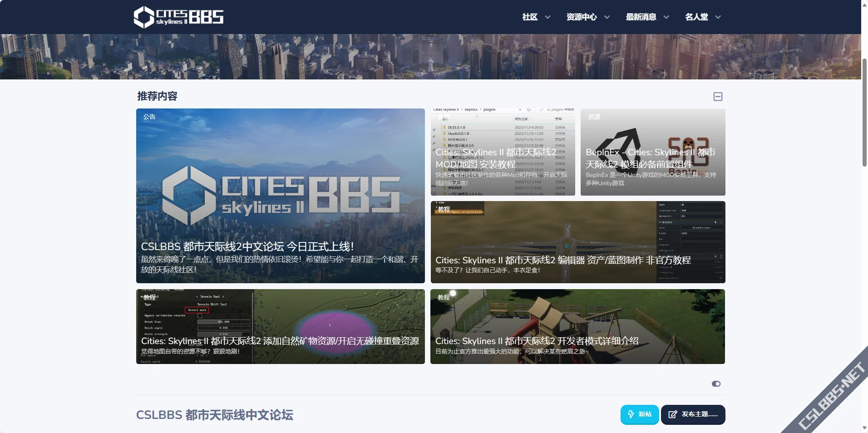Viewport: 868px width, 433px height.
Task: Open the 编辑器 资产/蓝图制作 非官方教程 card
Action: point(578,242)
